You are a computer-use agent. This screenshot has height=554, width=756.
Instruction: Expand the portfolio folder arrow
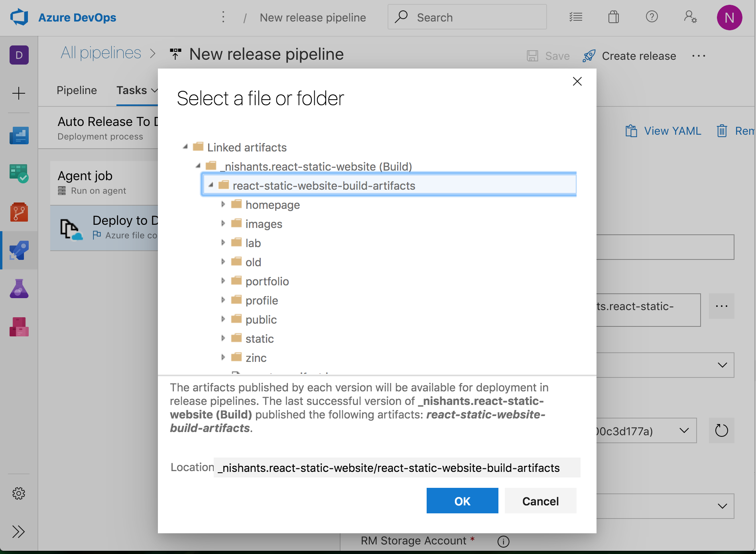tap(223, 281)
